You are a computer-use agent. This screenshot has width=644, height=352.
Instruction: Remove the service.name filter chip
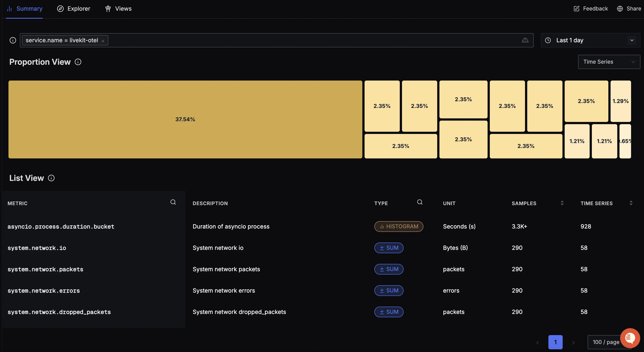(103, 40)
